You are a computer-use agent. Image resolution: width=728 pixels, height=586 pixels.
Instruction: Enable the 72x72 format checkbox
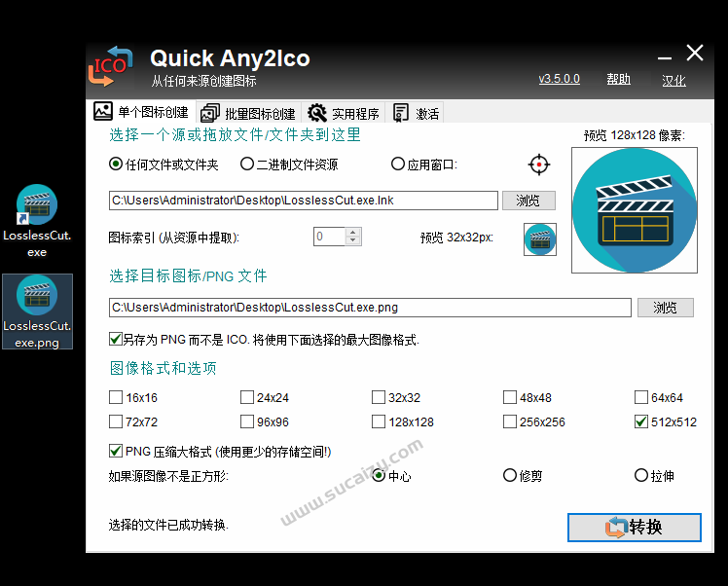116,421
